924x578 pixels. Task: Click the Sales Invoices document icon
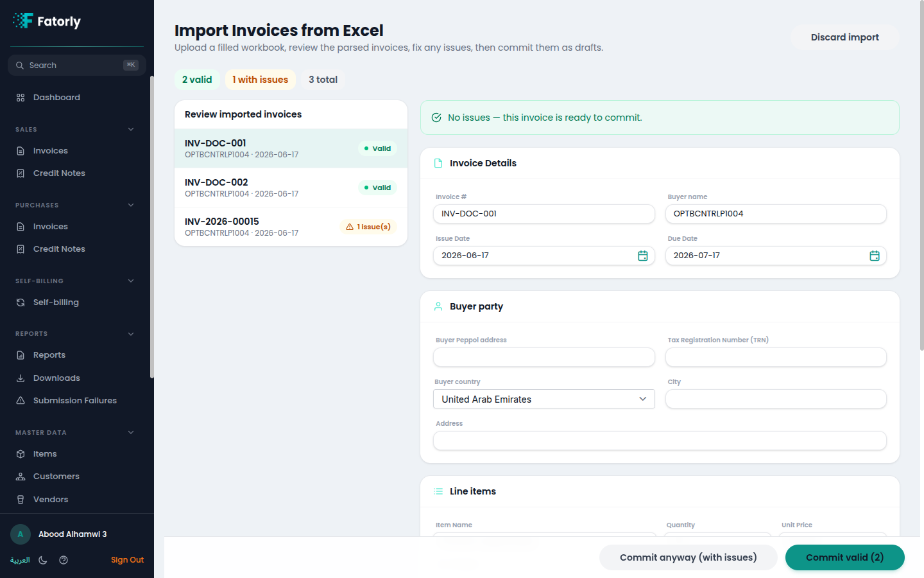pyautogui.click(x=21, y=151)
